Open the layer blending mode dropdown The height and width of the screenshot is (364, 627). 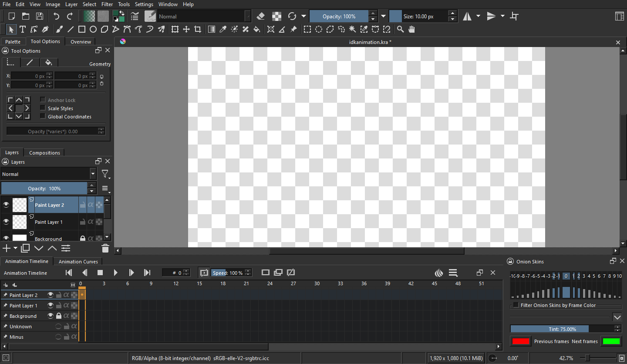[49, 174]
